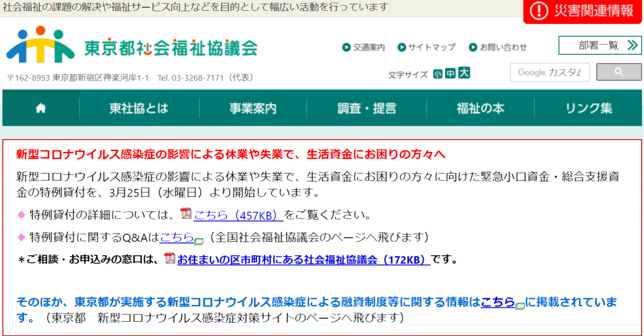Open the 東社協とは menu
This screenshot has width=644, height=336.
[139, 108]
